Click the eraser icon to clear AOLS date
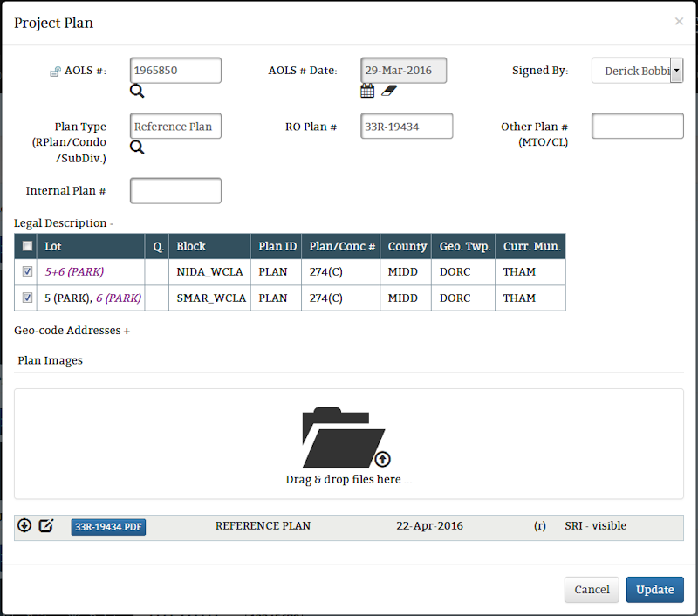The image size is (698, 616). click(x=388, y=91)
